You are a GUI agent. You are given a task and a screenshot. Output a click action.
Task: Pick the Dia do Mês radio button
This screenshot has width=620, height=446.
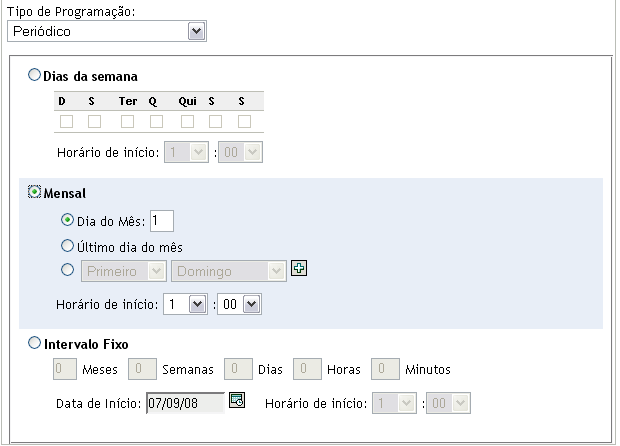pyautogui.click(x=67, y=219)
